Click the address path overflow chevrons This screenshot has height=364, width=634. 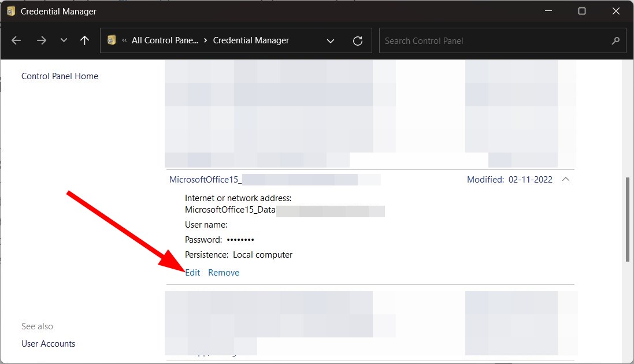(124, 40)
